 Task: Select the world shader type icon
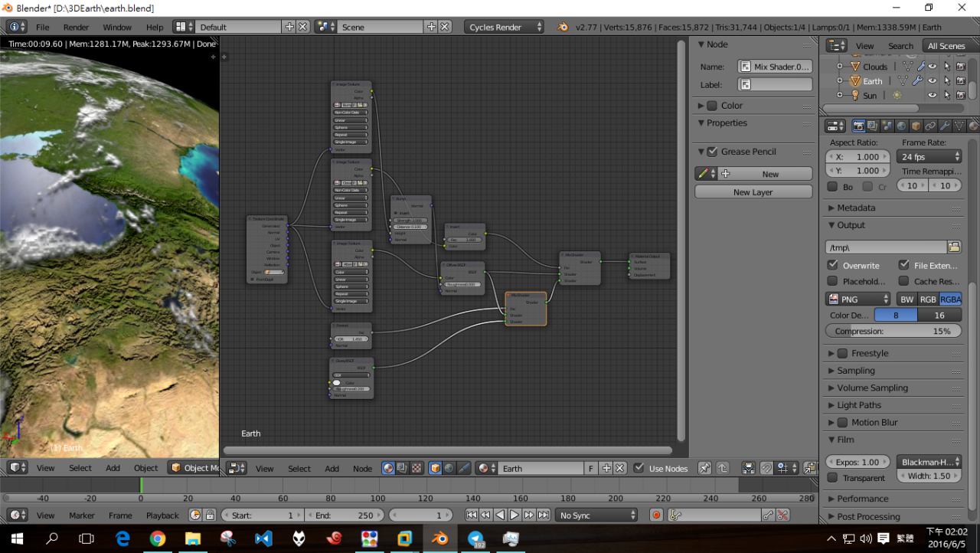(449, 468)
